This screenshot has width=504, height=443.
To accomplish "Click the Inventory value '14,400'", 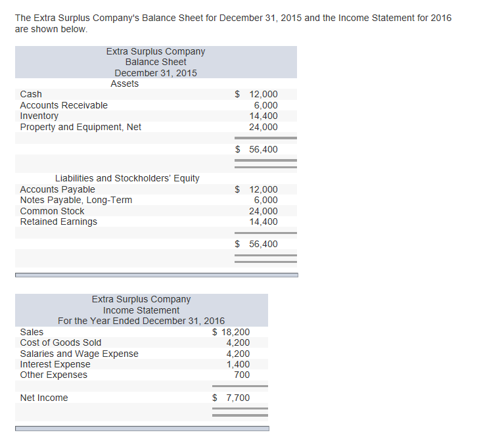I will tap(263, 116).
